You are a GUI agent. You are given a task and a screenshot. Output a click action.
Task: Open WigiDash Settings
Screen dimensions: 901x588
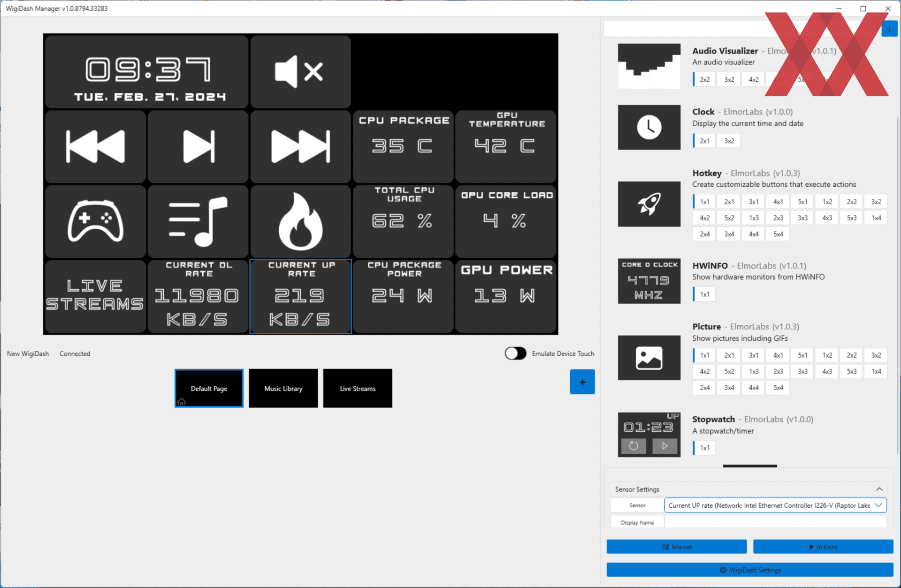click(x=750, y=570)
